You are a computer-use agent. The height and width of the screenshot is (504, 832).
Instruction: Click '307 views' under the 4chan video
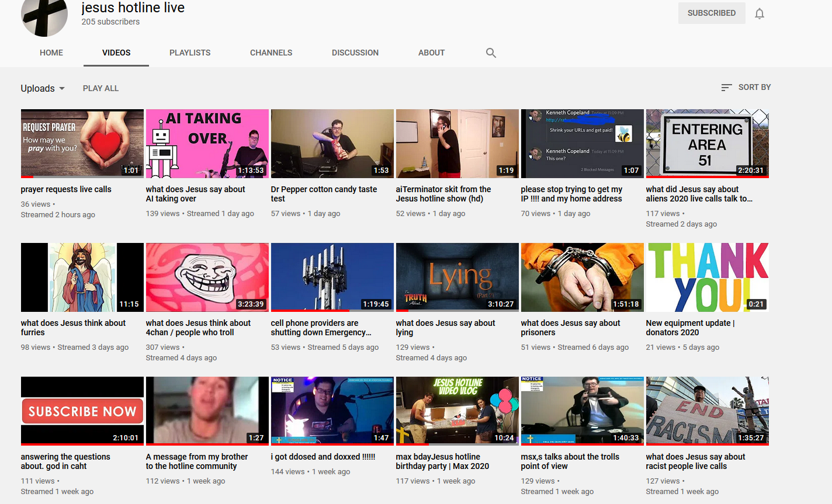coord(163,347)
